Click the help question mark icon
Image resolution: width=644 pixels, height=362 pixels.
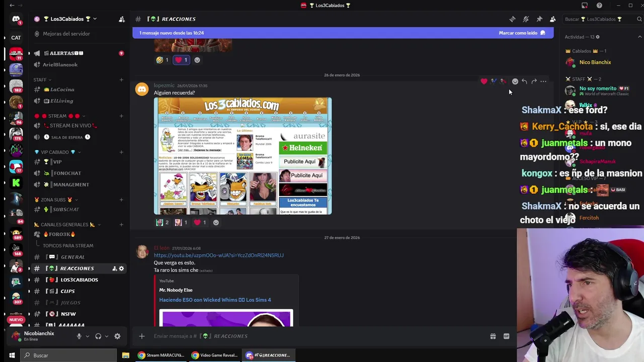pyautogui.click(x=599, y=6)
